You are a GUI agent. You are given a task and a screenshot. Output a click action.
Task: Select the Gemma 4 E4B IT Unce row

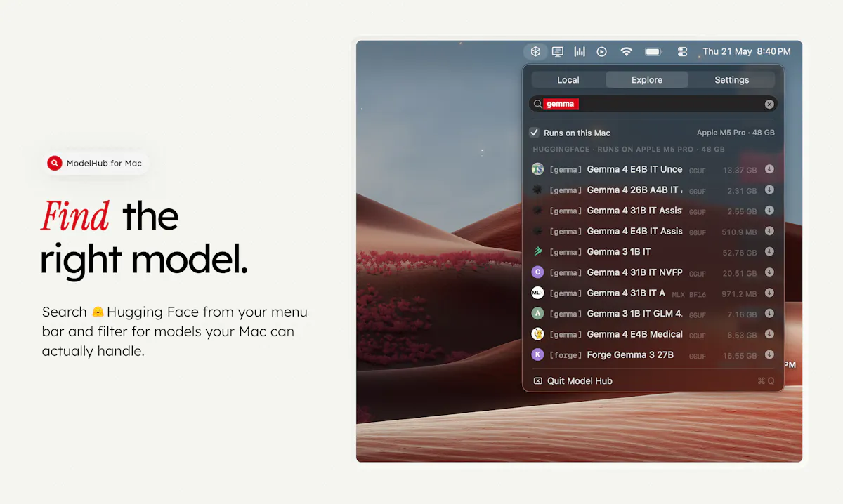coord(653,169)
